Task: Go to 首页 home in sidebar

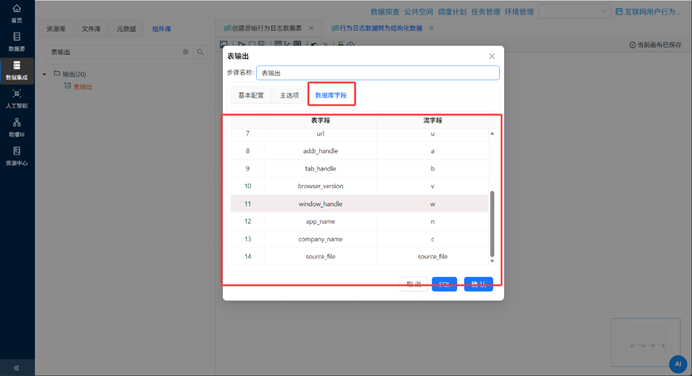Action: tap(17, 13)
